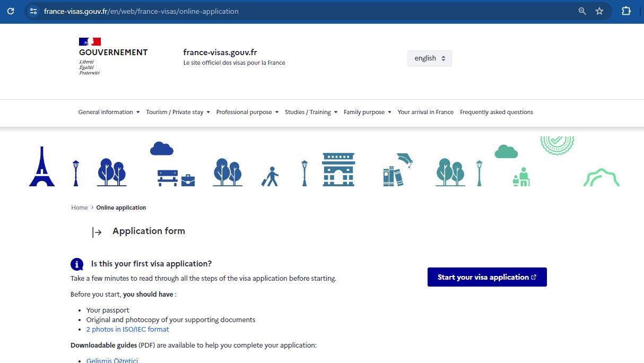Open the 2 photos in ISO/IEC format link
The width and height of the screenshot is (644, 363).
coord(127,329)
